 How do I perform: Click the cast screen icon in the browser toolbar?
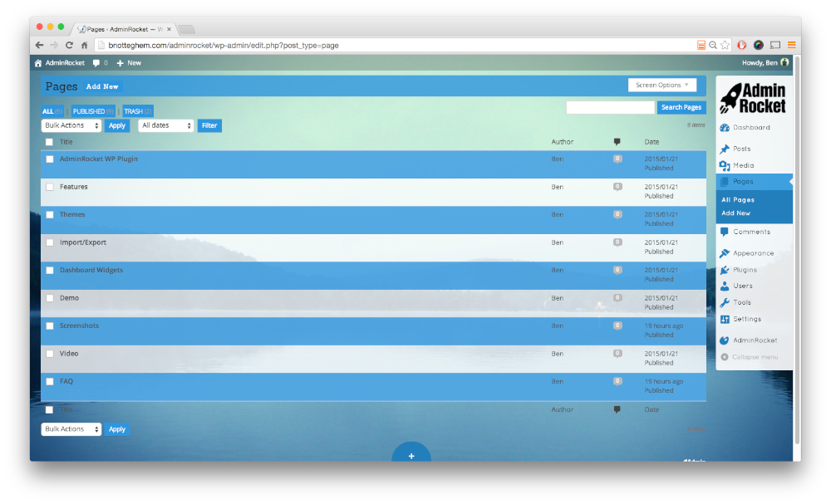775,46
